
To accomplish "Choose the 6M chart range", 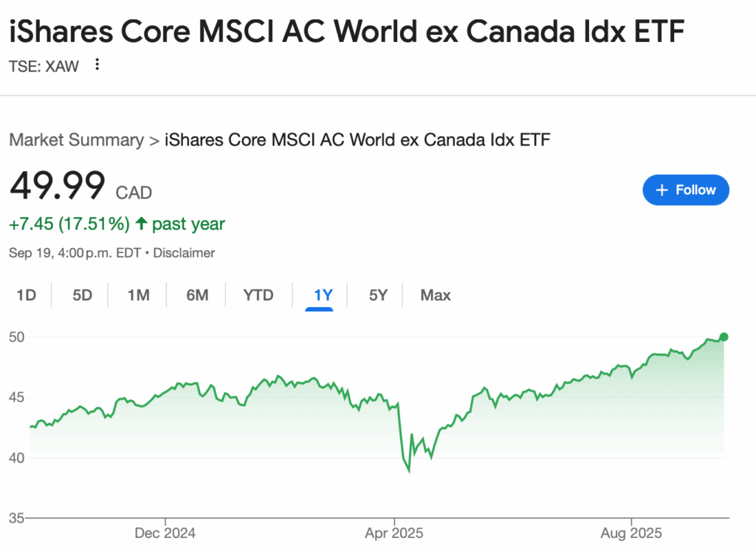I will [x=197, y=296].
